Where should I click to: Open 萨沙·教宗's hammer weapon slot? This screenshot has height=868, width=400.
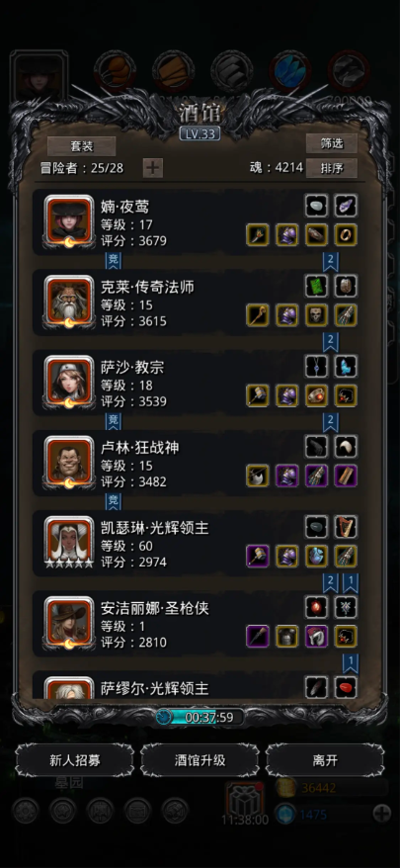[258, 395]
